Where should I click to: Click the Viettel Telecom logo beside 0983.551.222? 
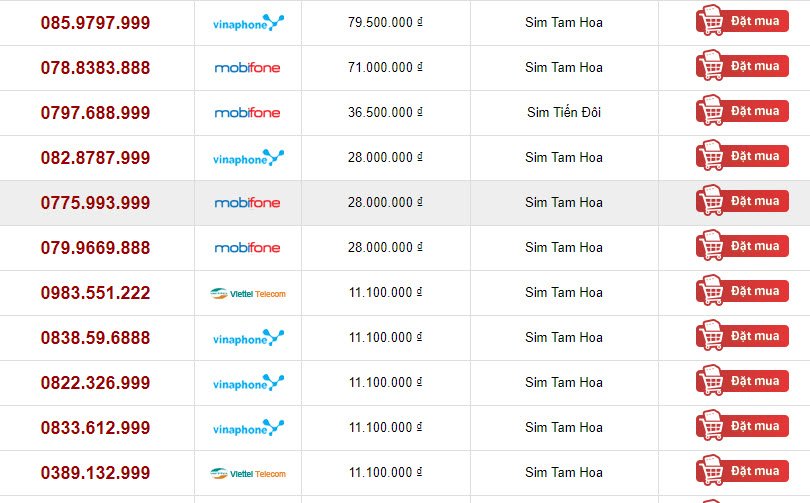[248, 293]
